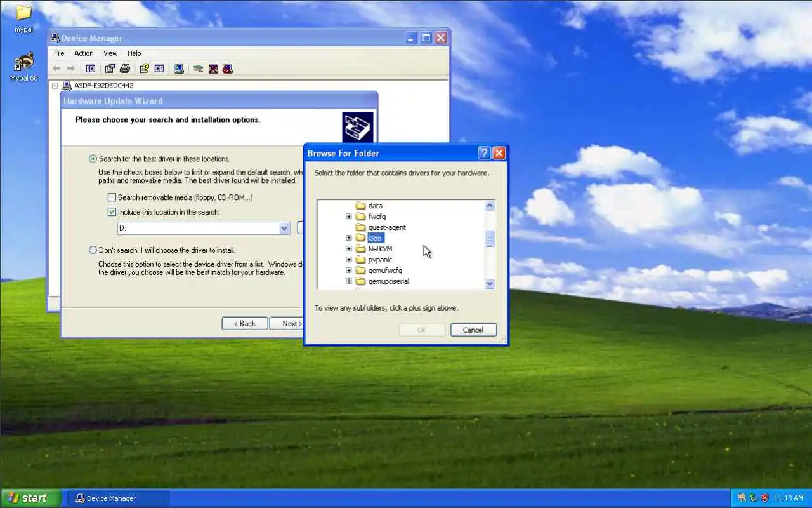Click the Device Manager taskbar button
The image size is (812, 508).
[x=119, y=498]
